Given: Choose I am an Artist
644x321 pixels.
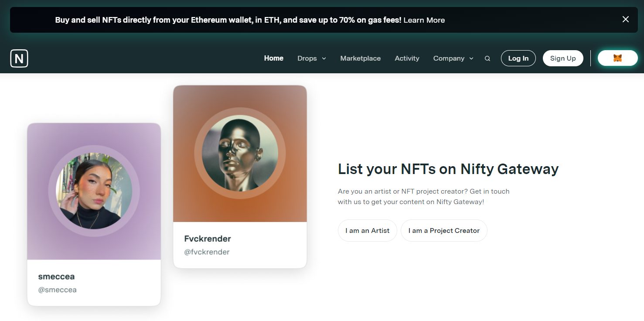Looking at the screenshot, I should [367, 230].
